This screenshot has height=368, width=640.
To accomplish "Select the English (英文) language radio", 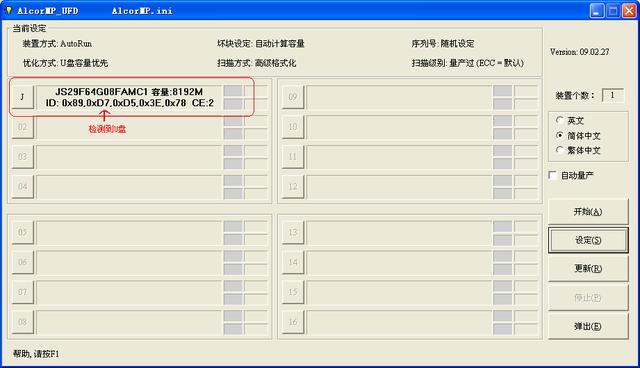I will tap(560, 120).
